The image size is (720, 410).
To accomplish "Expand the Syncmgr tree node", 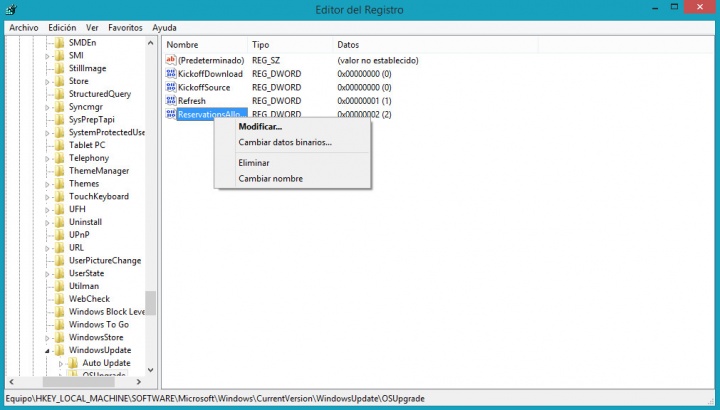I will 47,107.
